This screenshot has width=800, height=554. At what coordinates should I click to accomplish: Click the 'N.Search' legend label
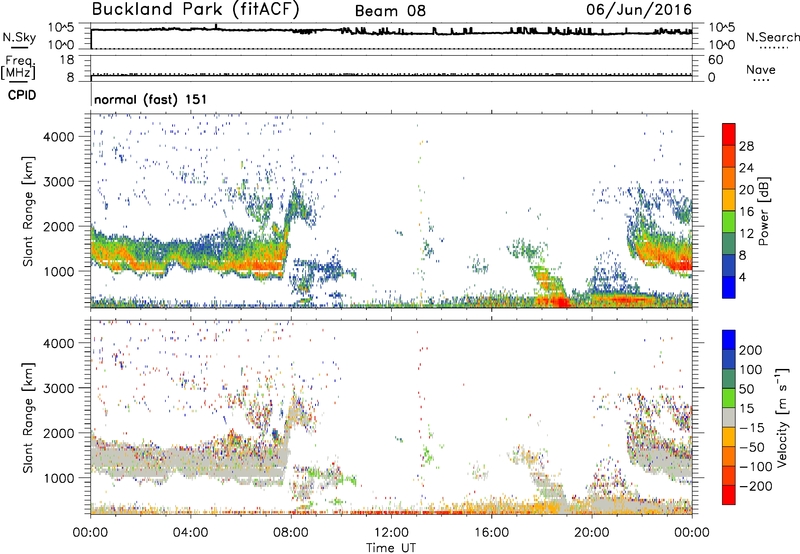coord(773,37)
